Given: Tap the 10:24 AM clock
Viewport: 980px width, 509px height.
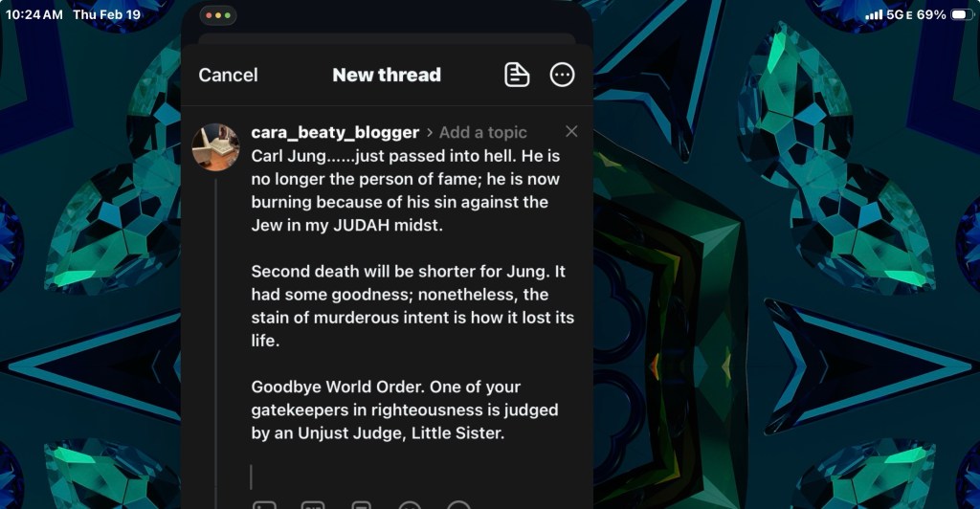Looking at the screenshot, I should click(33, 14).
